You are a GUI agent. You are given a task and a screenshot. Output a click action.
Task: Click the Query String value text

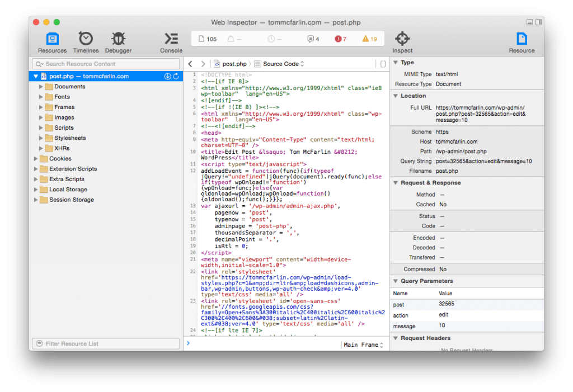(484, 161)
